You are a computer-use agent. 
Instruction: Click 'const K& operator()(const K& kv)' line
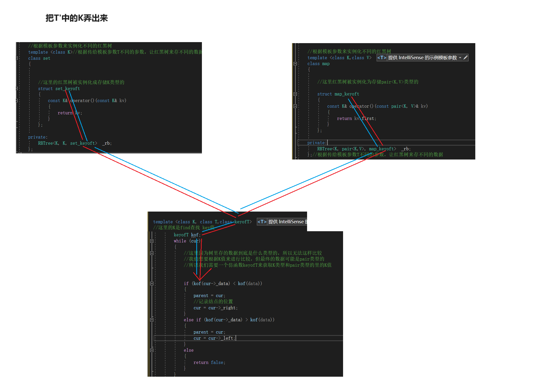click(87, 101)
